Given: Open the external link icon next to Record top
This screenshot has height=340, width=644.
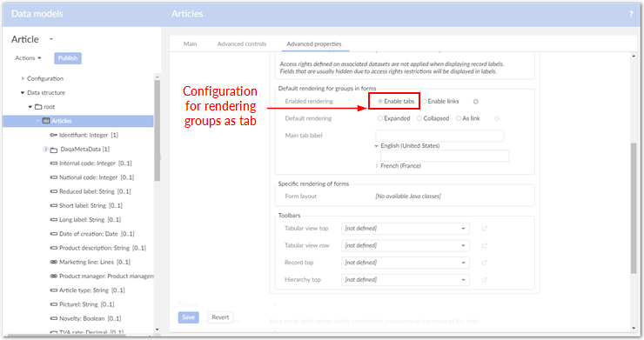Looking at the screenshot, I should [x=484, y=263].
